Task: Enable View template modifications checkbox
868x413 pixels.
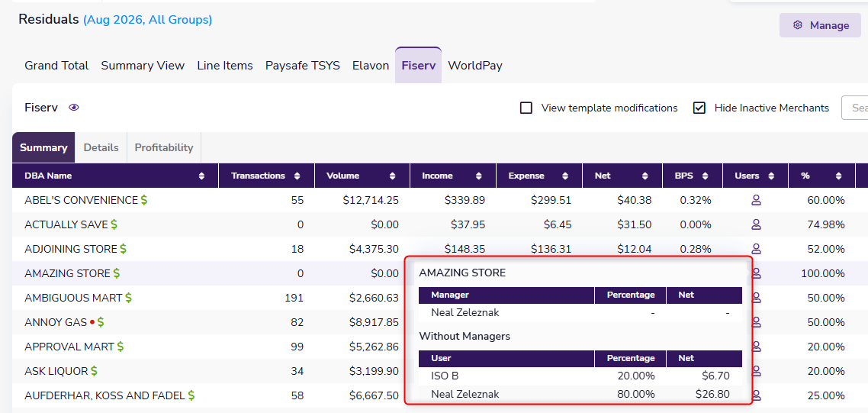Action: tap(526, 108)
